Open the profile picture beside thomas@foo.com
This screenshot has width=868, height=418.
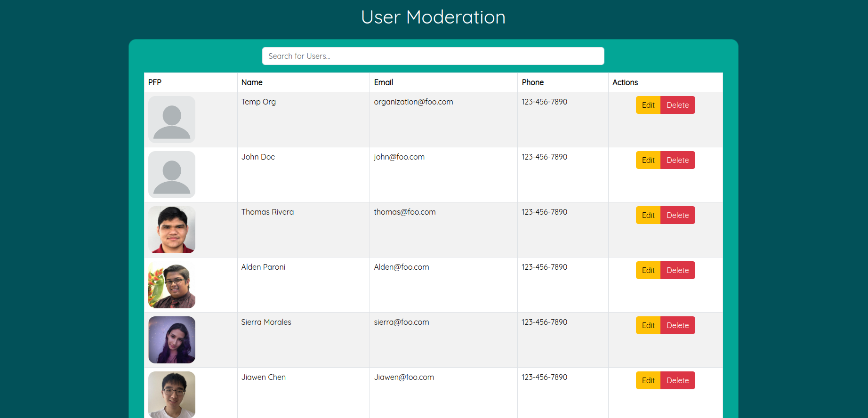[172, 230]
